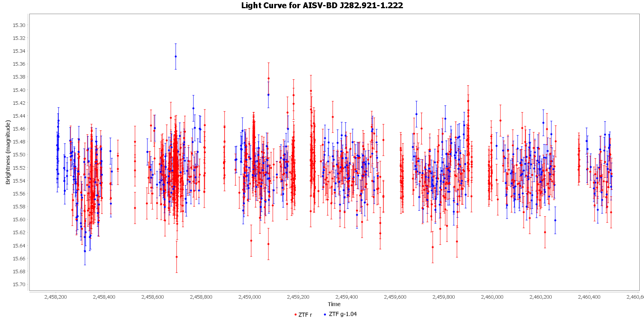Click the y-axis tick label 15.62

tap(19, 233)
